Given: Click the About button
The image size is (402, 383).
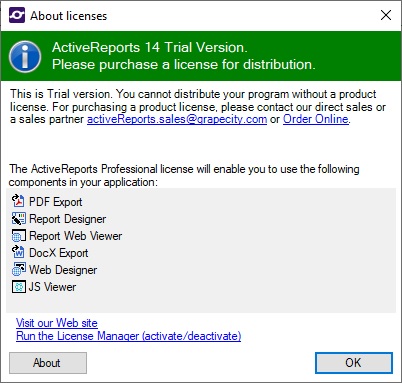Looking at the screenshot, I should [48, 363].
